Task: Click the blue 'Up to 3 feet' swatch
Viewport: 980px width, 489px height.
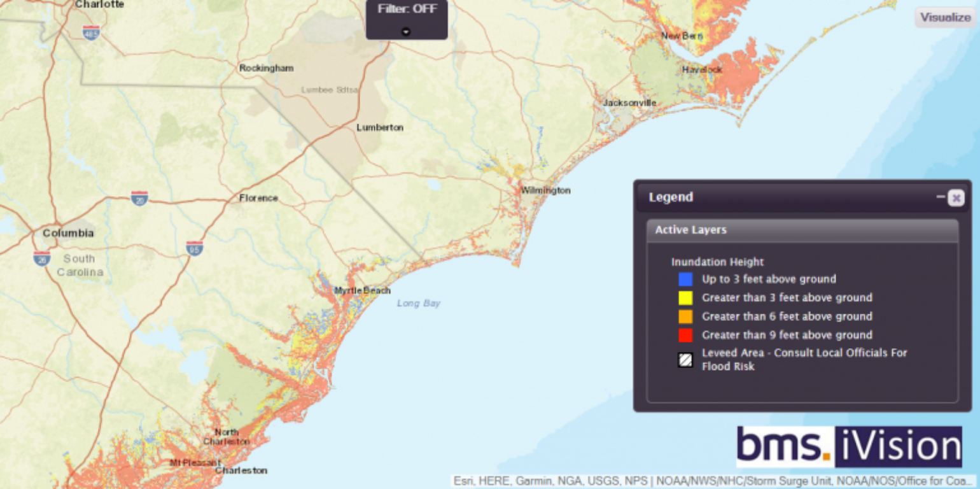Action: 685,280
